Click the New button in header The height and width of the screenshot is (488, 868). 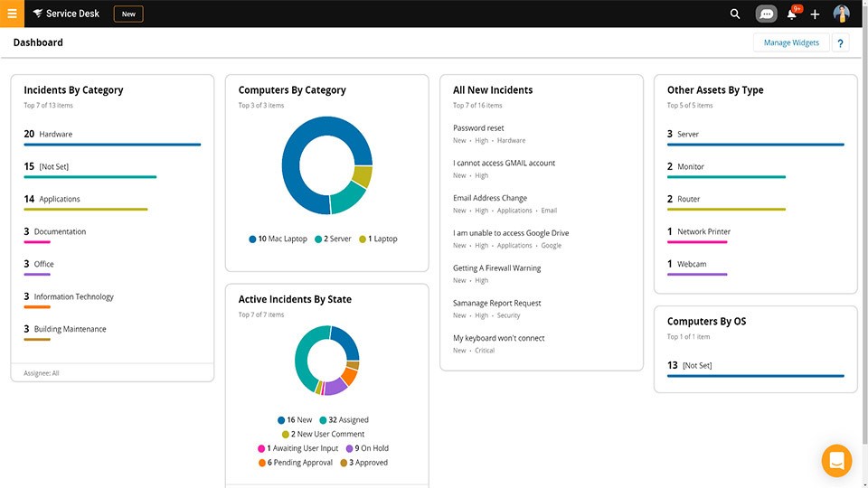128,14
